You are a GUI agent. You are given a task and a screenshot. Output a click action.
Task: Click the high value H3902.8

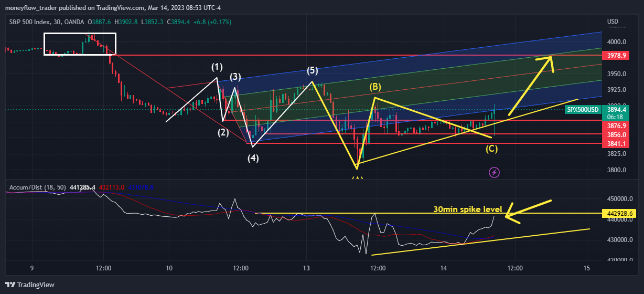coord(125,22)
